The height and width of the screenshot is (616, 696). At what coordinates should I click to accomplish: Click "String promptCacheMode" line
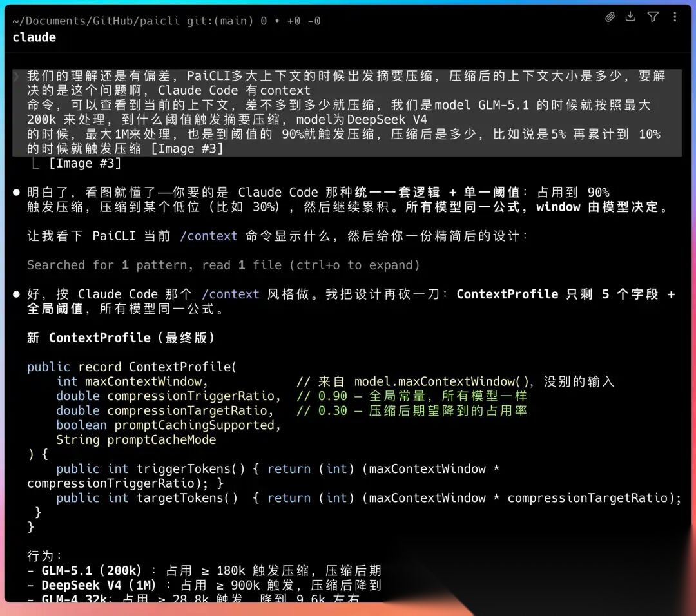pos(136,440)
